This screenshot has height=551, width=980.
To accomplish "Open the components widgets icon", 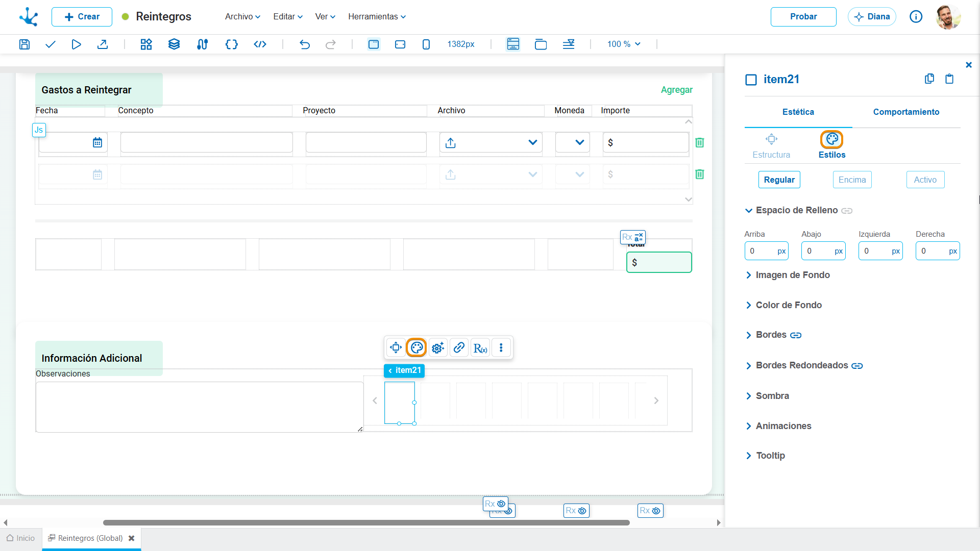I will [146, 44].
